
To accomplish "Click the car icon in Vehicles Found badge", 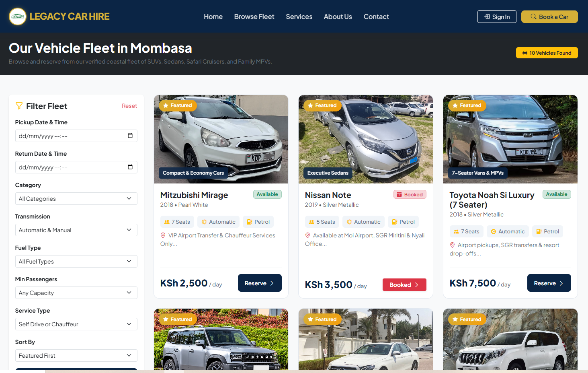I will [525, 53].
